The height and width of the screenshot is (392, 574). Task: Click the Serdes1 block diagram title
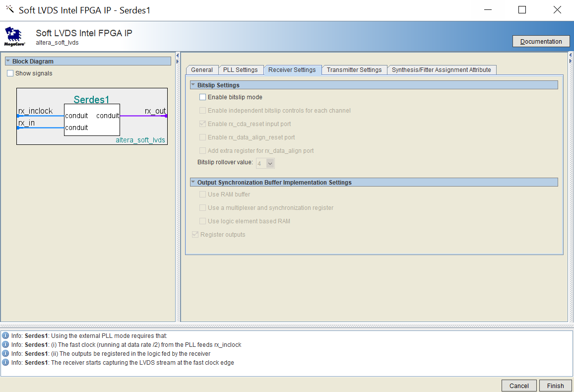[x=91, y=100]
